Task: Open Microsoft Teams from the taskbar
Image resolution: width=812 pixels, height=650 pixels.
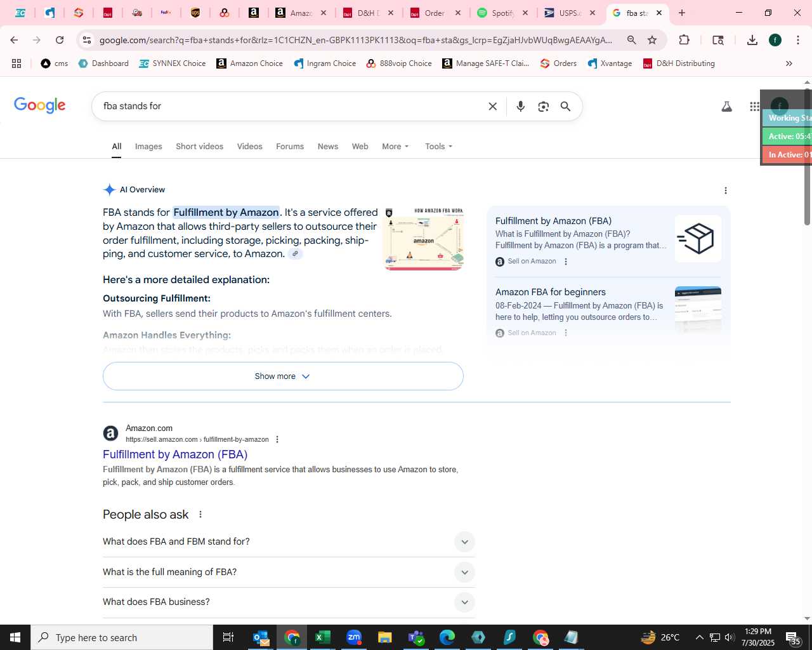Action: tap(416, 637)
